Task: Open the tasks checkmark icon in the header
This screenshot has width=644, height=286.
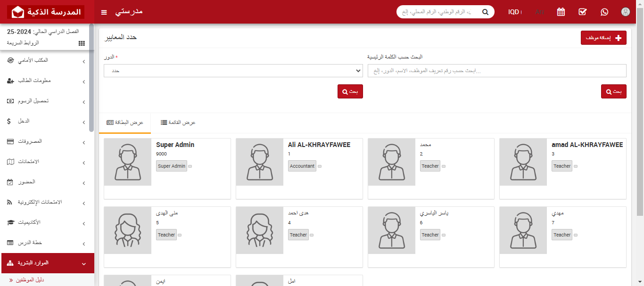Action: (583, 12)
